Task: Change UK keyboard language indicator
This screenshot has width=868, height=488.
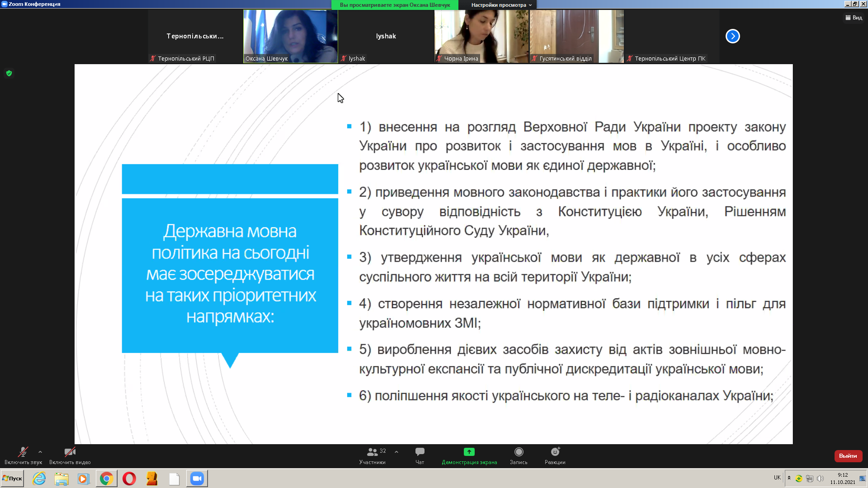Action: 777,478
